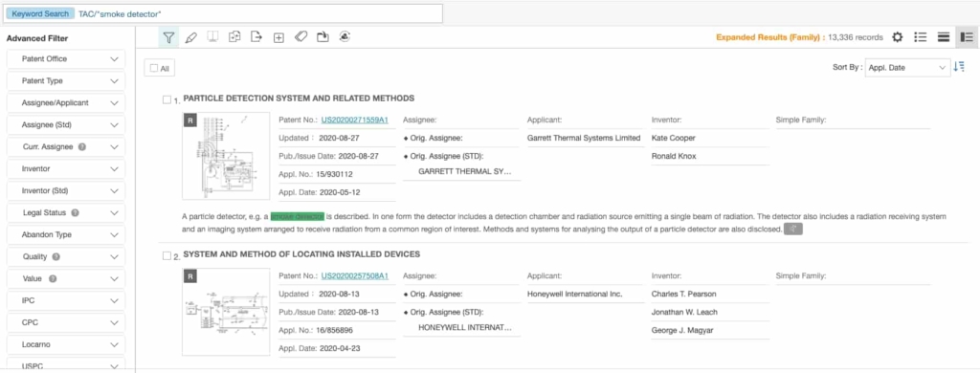Switch to bulleted list view icon
Image resolution: width=980 pixels, height=373 pixels.
coord(920,37)
